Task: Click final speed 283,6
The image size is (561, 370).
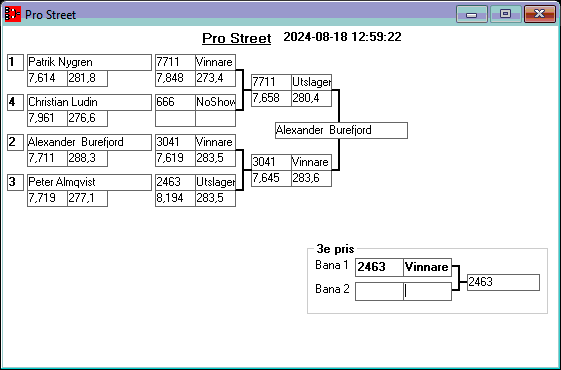Action: (311, 179)
